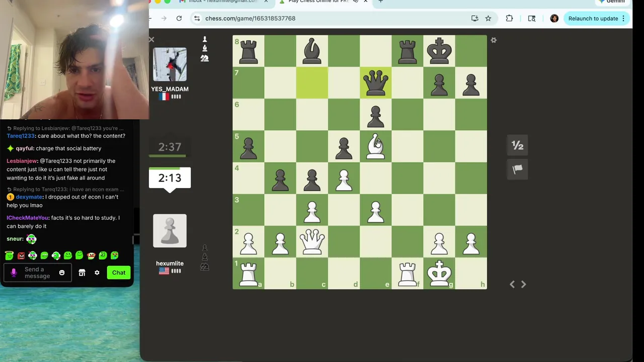Switch to Play Chess Online tab
The width and height of the screenshot is (644, 362).
coord(322,2)
